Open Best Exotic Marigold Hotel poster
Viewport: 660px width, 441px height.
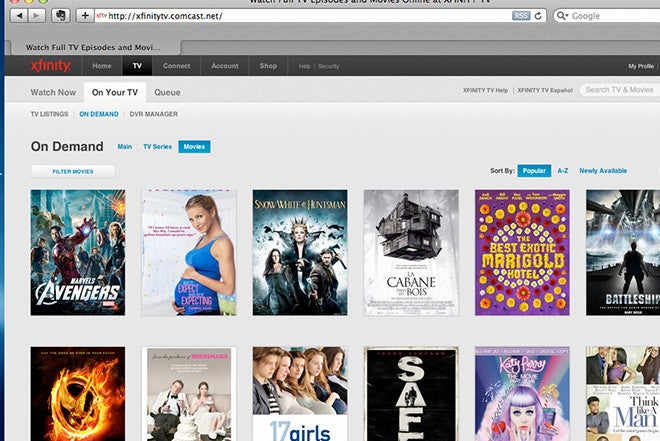[x=522, y=252]
